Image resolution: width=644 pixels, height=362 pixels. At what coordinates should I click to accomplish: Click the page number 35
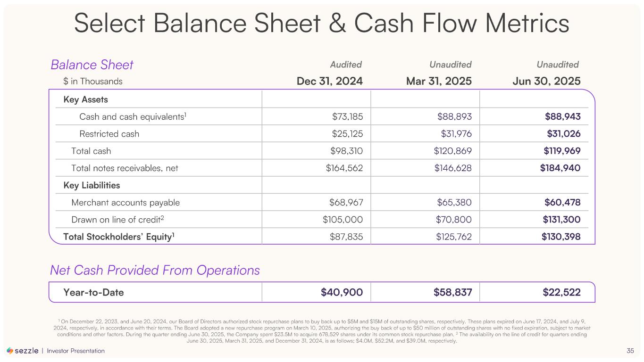pos(630,351)
